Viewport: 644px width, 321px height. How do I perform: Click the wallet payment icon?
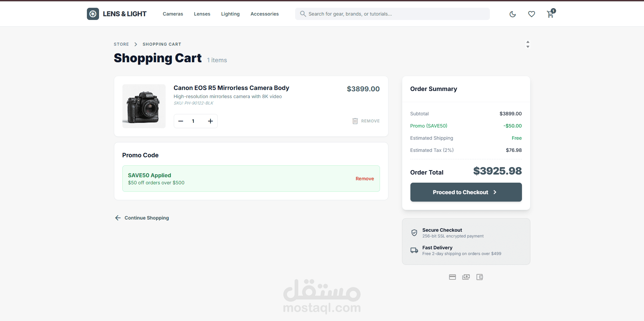[x=479, y=277]
